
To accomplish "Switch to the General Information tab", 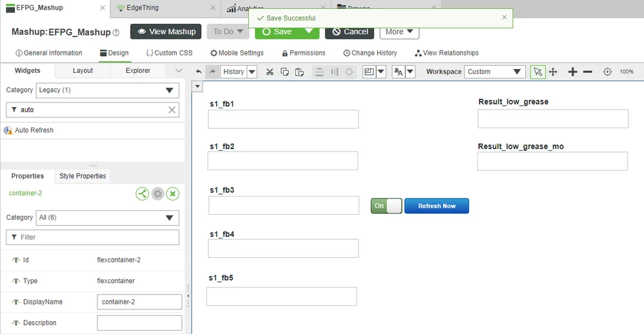I will (49, 53).
